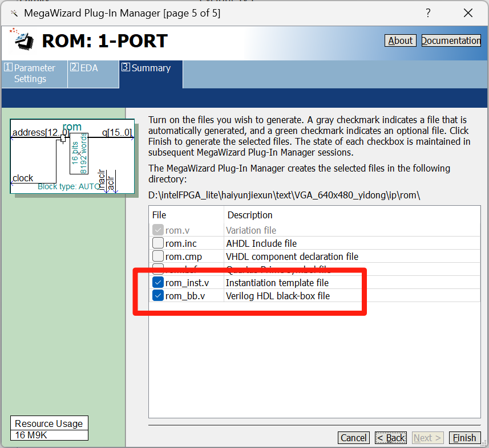Click the clock port label in diagram
Image resolution: width=489 pixels, height=448 pixels.
tap(23, 178)
